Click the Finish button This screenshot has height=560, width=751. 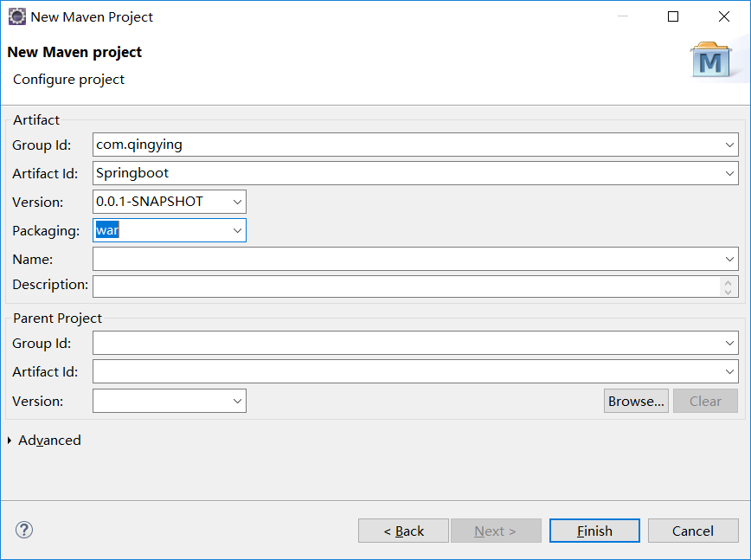pyautogui.click(x=594, y=531)
